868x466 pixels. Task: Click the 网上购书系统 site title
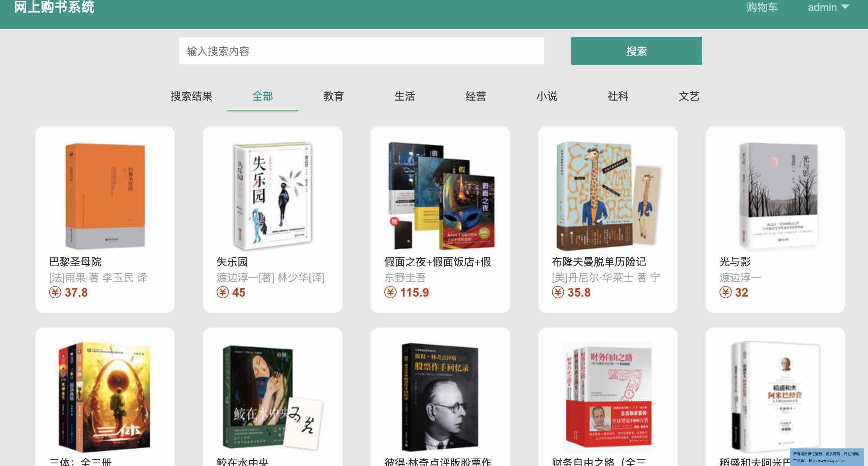click(x=55, y=7)
